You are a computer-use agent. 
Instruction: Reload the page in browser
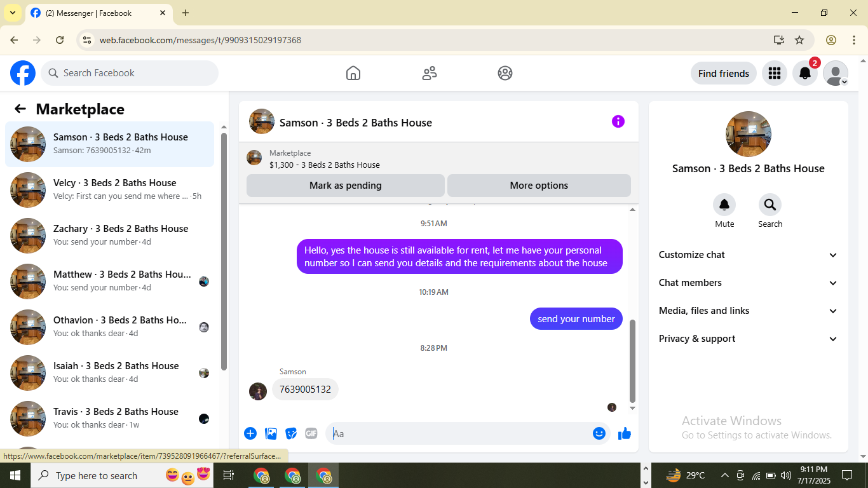point(60,40)
